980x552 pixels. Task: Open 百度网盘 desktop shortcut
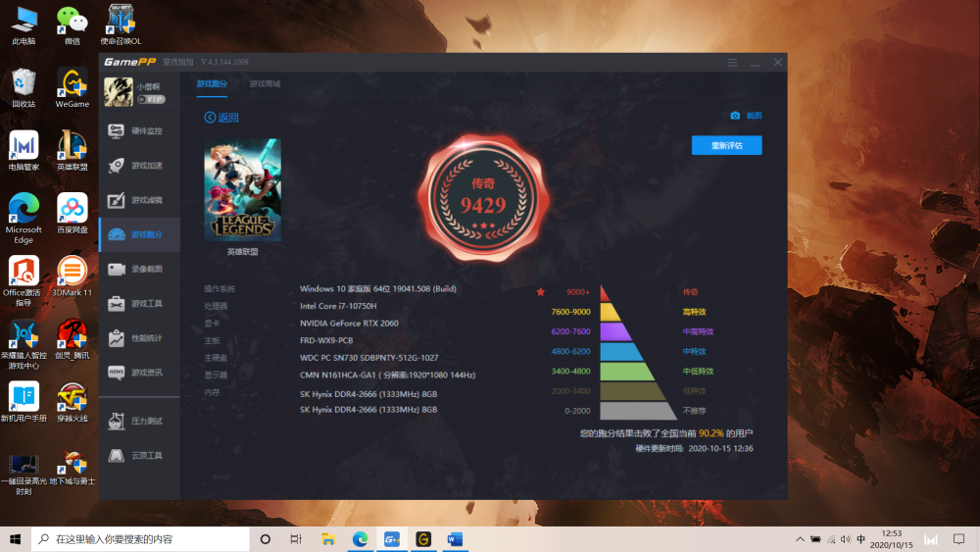[72, 214]
